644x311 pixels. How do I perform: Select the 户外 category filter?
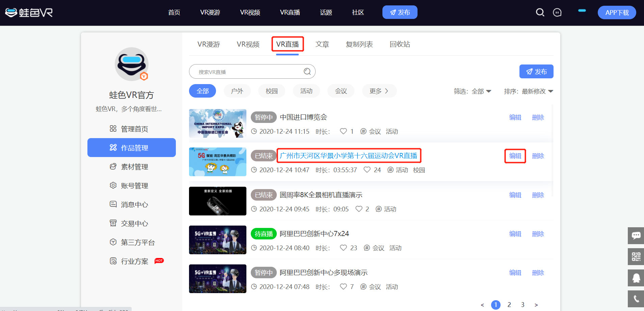click(x=237, y=91)
